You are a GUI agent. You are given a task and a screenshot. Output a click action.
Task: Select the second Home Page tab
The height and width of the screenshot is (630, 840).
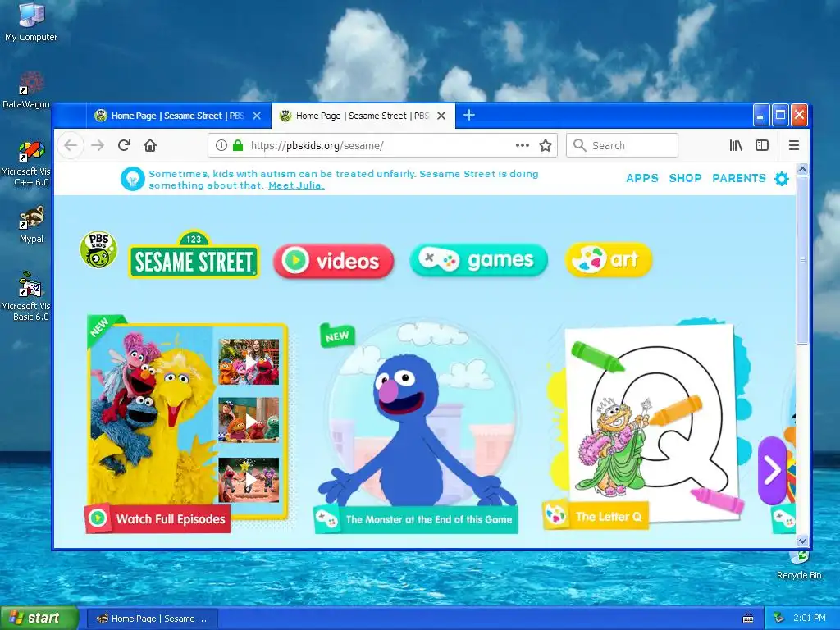click(x=363, y=116)
